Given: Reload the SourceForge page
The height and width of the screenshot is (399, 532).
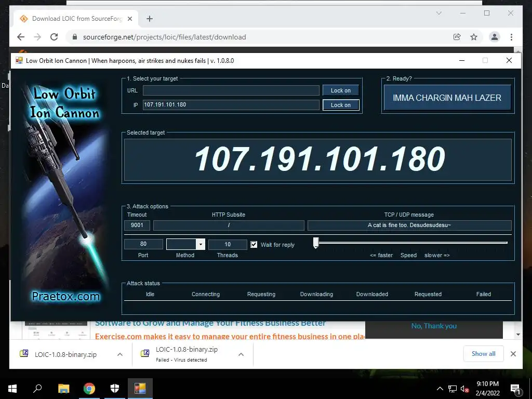Looking at the screenshot, I should (54, 37).
